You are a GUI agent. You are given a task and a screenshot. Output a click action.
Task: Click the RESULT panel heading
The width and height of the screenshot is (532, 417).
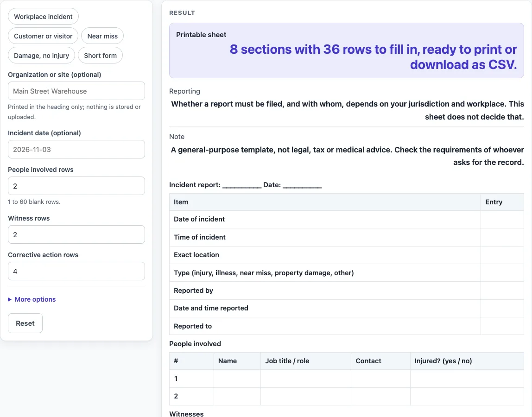pyautogui.click(x=182, y=13)
